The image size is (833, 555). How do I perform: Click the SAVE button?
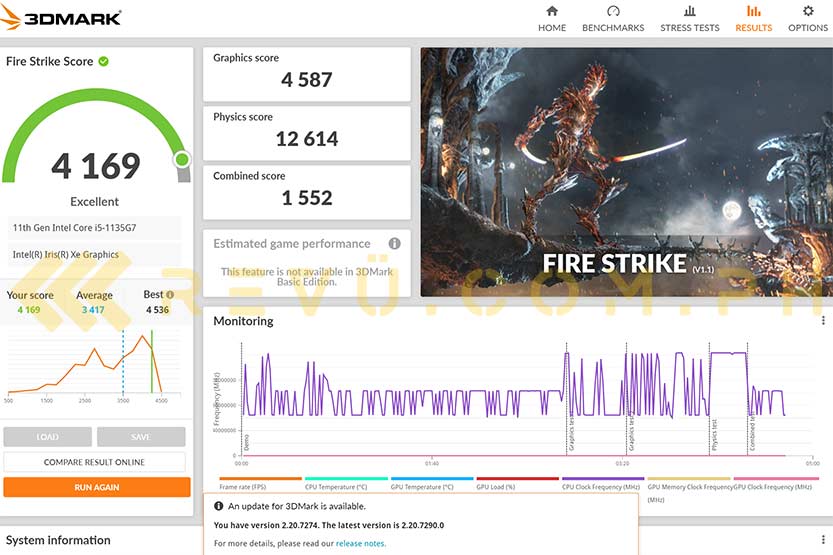pyautogui.click(x=141, y=437)
